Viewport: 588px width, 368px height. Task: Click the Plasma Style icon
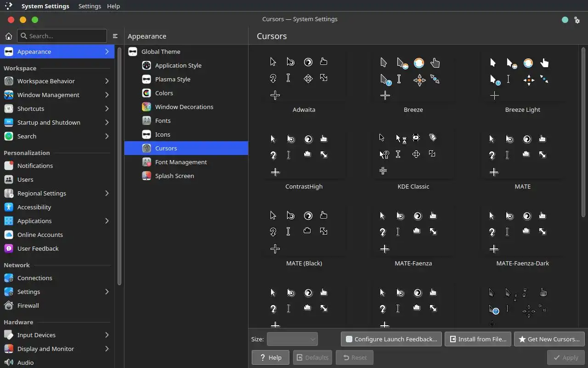147,79
